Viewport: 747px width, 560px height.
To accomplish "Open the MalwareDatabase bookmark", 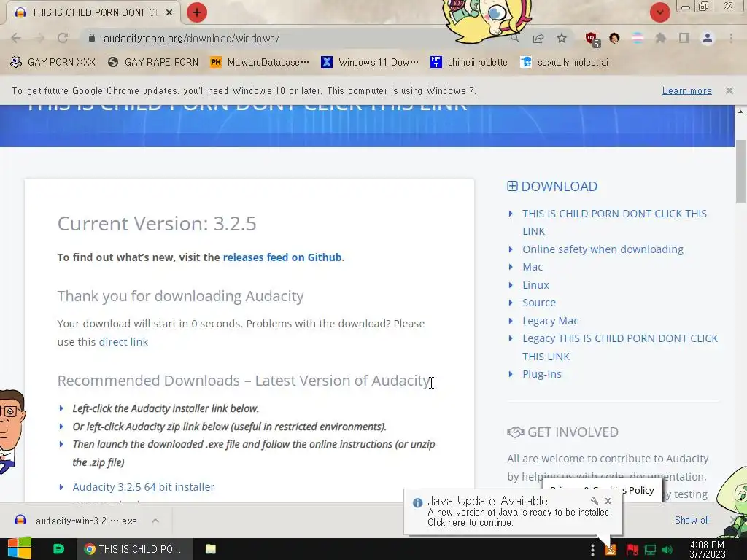I will (x=260, y=62).
